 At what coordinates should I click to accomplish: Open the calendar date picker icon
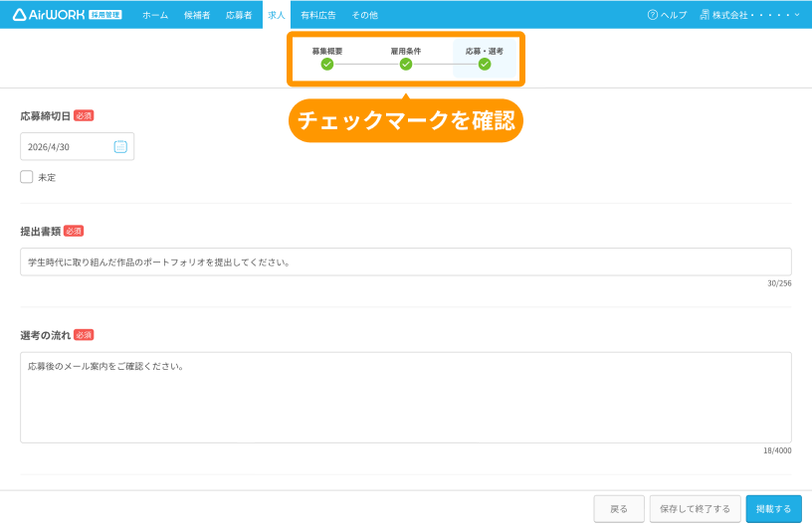(x=120, y=146)
